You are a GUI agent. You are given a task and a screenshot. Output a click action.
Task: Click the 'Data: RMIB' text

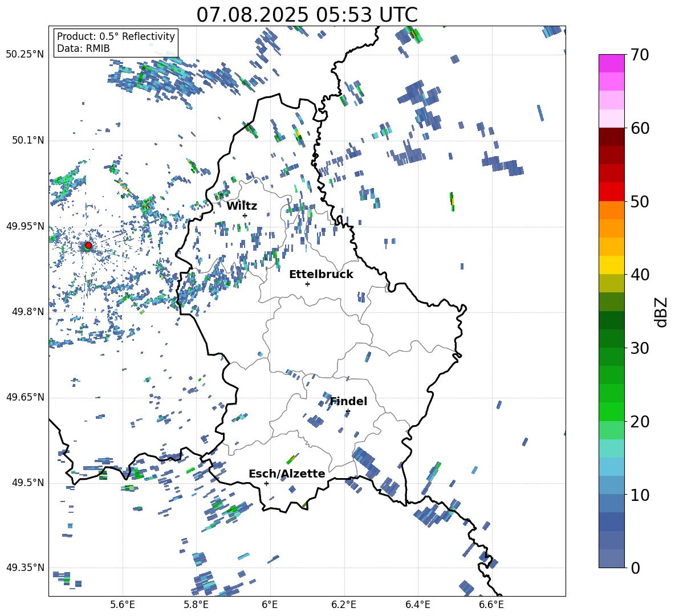[83, 48]
